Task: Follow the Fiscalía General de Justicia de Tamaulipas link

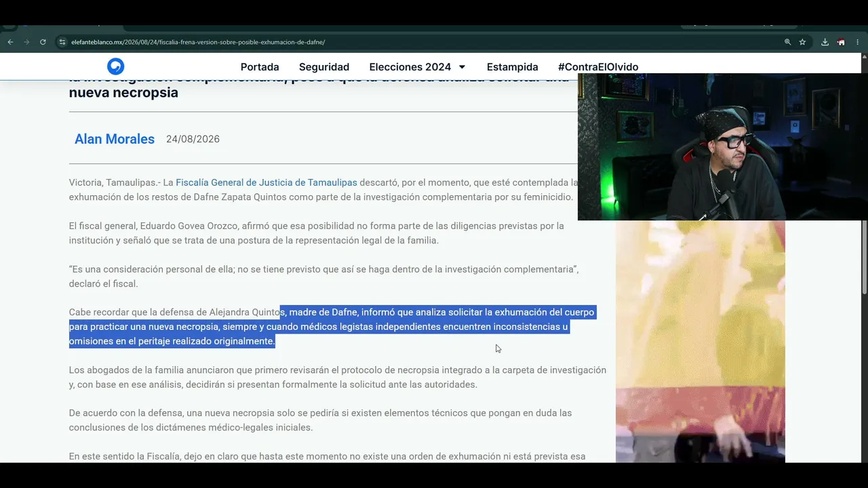Action: [267, 182]
